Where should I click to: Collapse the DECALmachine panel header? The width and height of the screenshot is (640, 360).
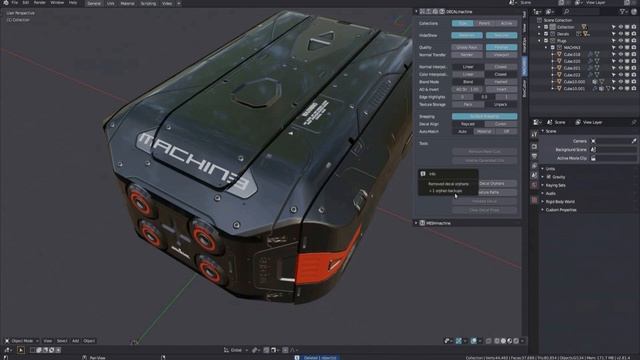click(x=416, y=12)
